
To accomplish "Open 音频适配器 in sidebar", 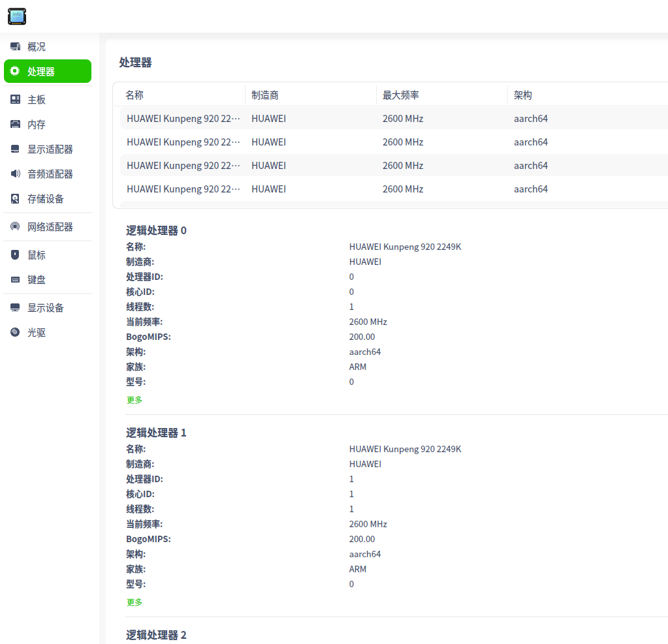I will (47, 174).
